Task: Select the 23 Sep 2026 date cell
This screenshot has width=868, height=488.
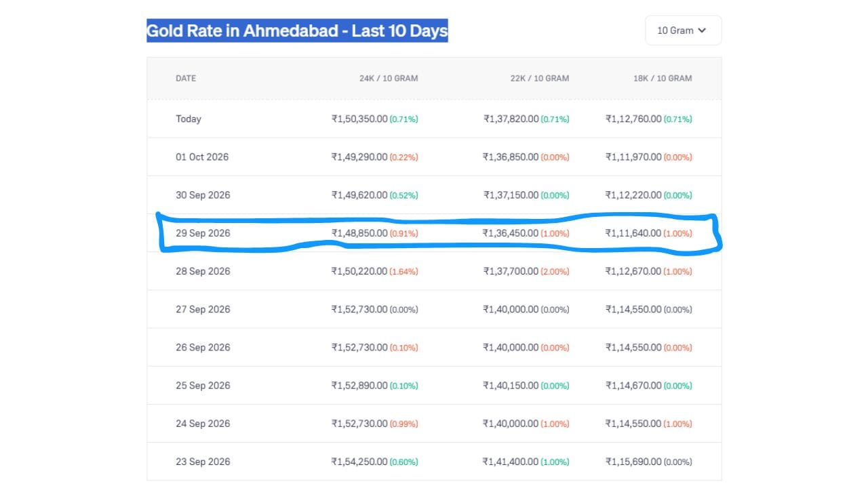Action: [203, 462]
